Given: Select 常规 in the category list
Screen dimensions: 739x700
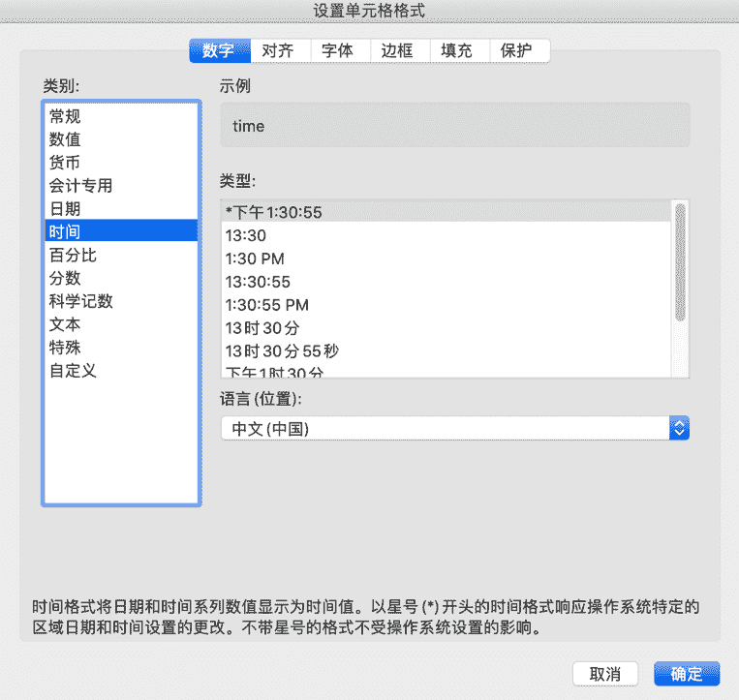Looking at the screenshot, I should (x=66, y=116).
